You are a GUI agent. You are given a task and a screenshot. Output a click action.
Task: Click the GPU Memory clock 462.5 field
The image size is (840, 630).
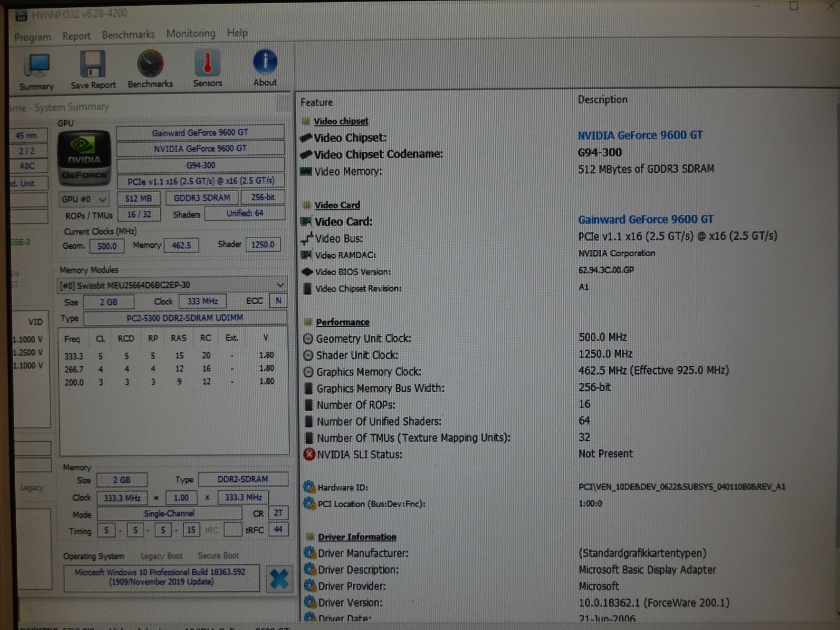click(181, 245)
